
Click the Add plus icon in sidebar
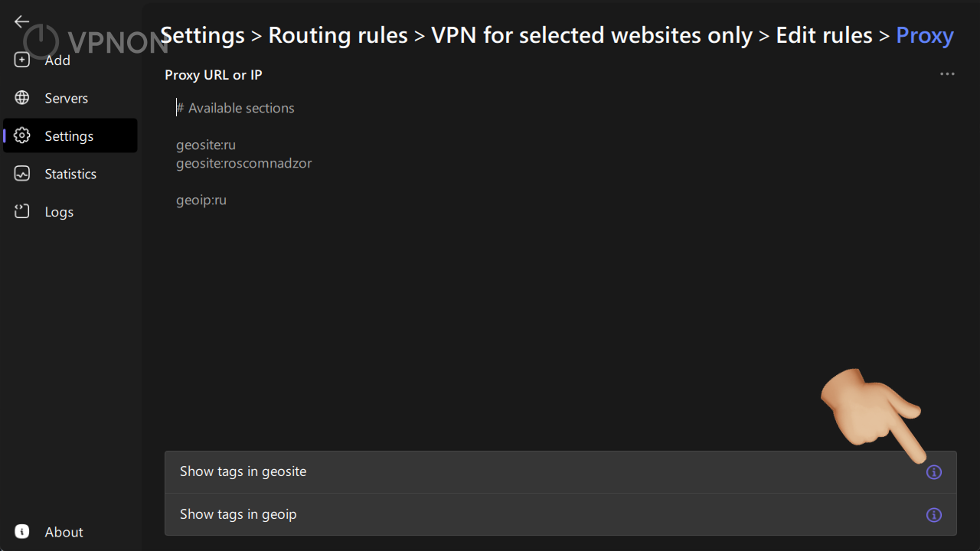22,60
